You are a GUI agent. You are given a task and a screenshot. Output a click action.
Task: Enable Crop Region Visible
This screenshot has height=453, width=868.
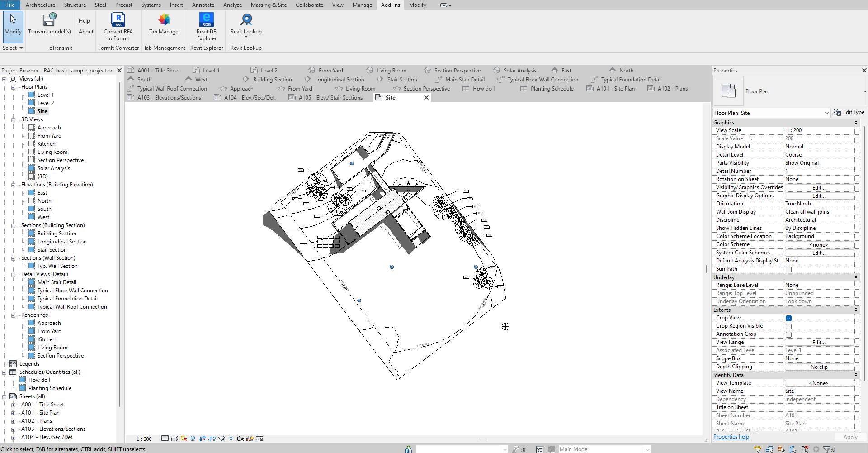[789, 326]
